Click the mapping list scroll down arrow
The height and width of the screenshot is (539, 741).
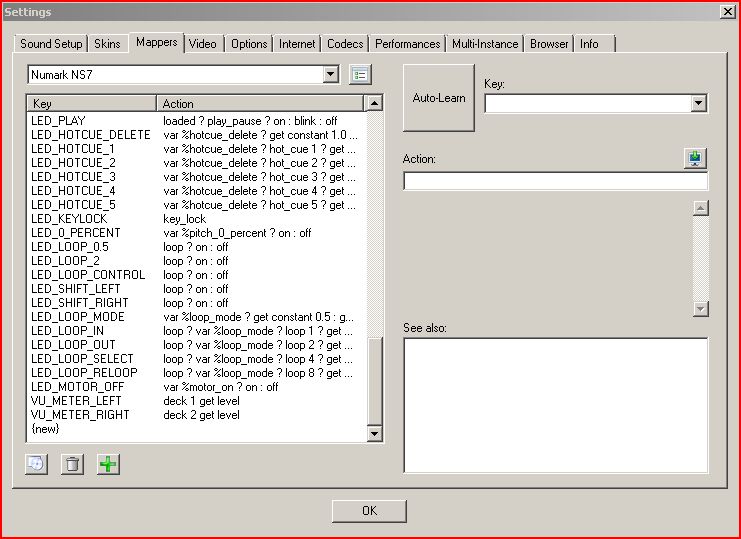pos(375,434)
